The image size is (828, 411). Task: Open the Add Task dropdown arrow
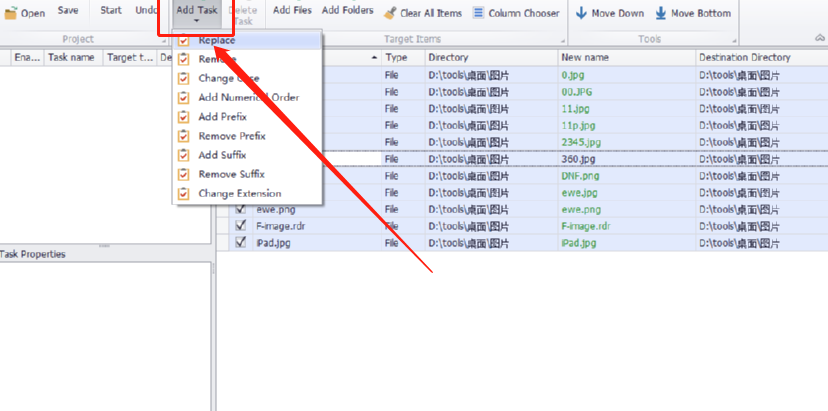196,21
